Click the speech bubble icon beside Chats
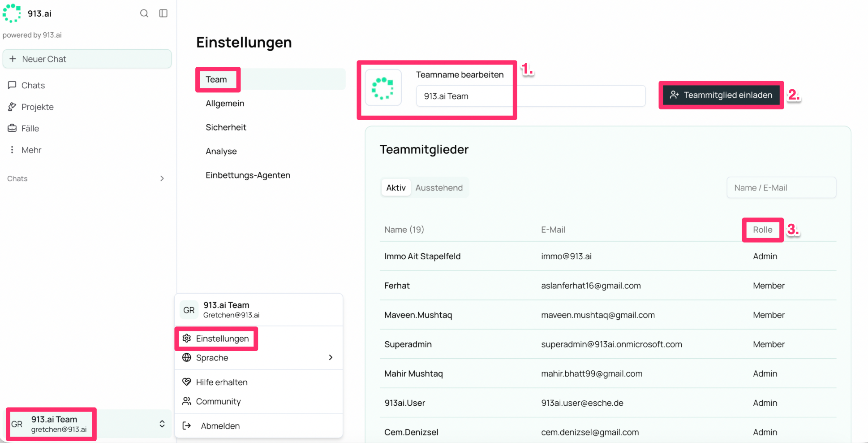 tap(12, 85)
